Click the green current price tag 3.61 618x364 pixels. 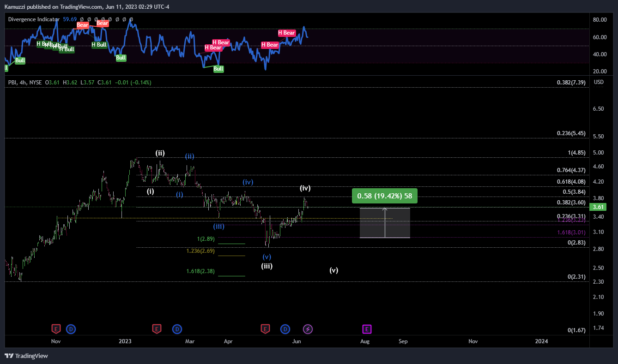coord(598,207)
